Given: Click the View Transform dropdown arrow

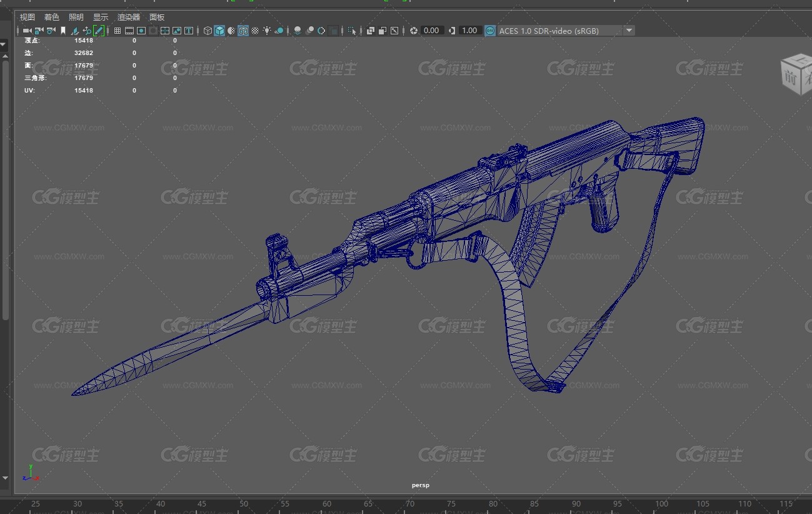Looking at the screenshot, I should (x=629, y=30).
